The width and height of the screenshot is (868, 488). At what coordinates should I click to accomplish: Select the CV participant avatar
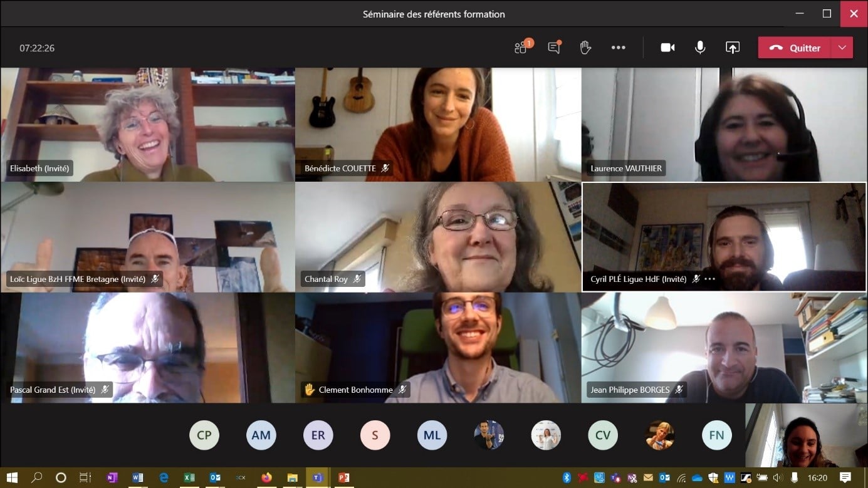tap(603, 435)
